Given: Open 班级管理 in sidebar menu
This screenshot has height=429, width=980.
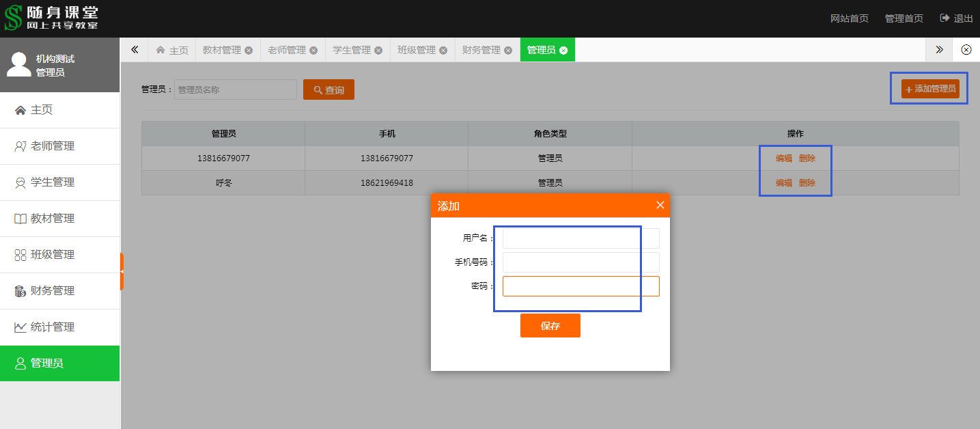Looking at the screenshot, I should [59, 255].
